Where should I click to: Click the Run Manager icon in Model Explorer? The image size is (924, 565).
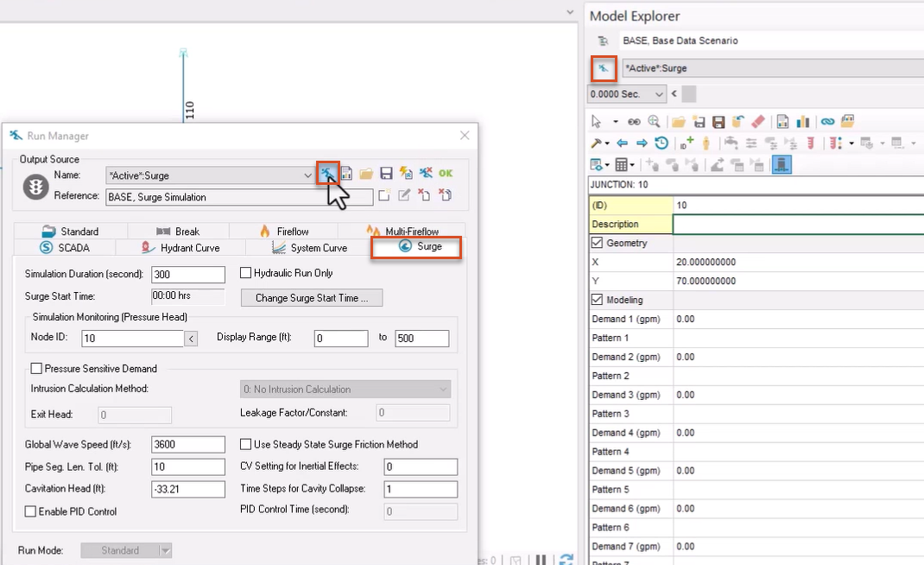coord(604,68)
